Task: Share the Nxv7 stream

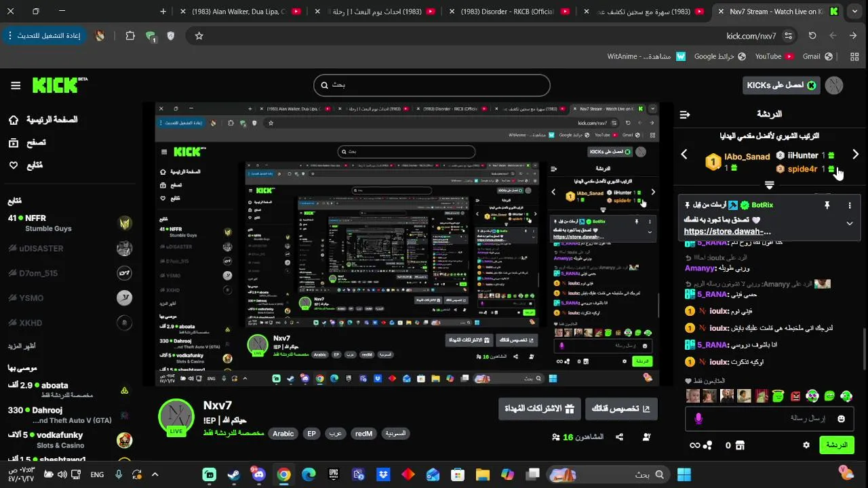Action: 619,437
